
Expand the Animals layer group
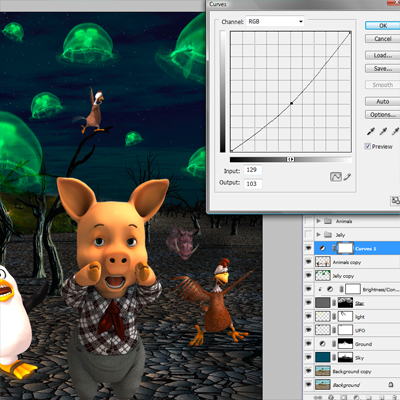click(318, 221)
